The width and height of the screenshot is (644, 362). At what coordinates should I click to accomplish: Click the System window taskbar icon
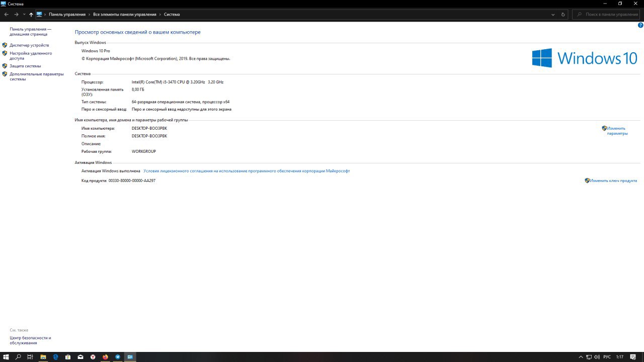point(130,357)
